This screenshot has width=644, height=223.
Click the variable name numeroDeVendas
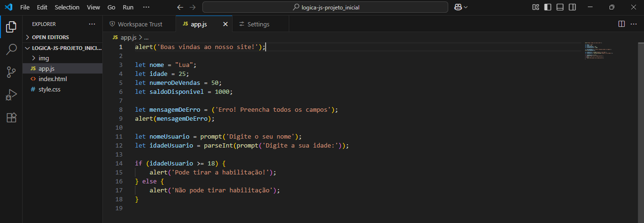[x=176, y=83]
